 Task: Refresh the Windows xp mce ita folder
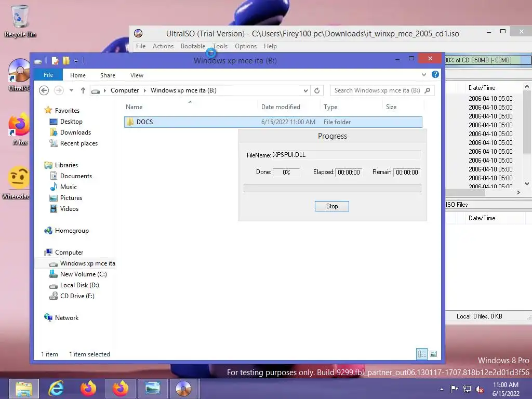click(x=317, y=90)
